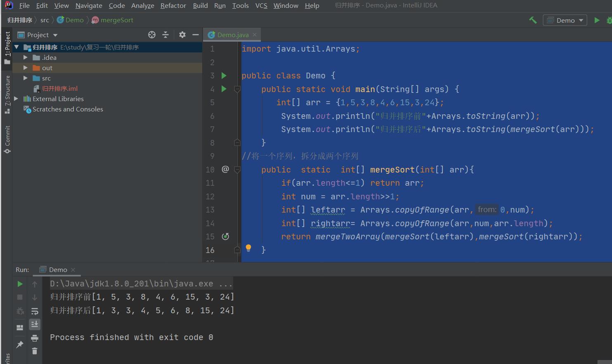Open the Build menu

[x=200, y=5]
